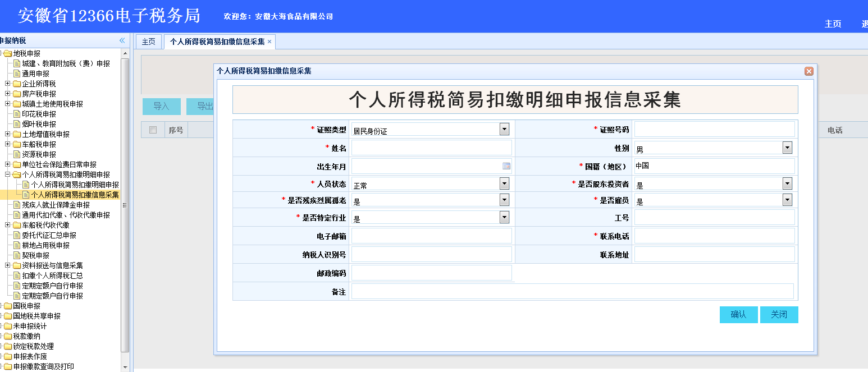Tick the select-all checkbox beside 序号
This screenshot has height=372, width=868.
[153, 130]
